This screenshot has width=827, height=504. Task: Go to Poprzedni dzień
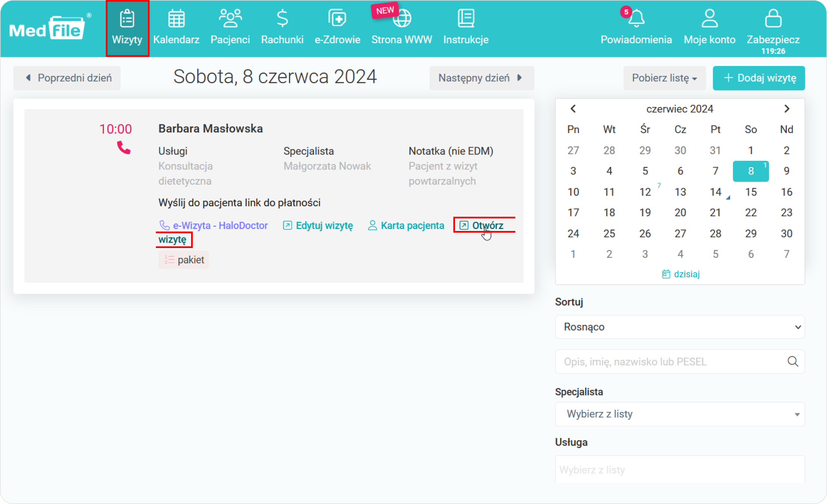67,78
